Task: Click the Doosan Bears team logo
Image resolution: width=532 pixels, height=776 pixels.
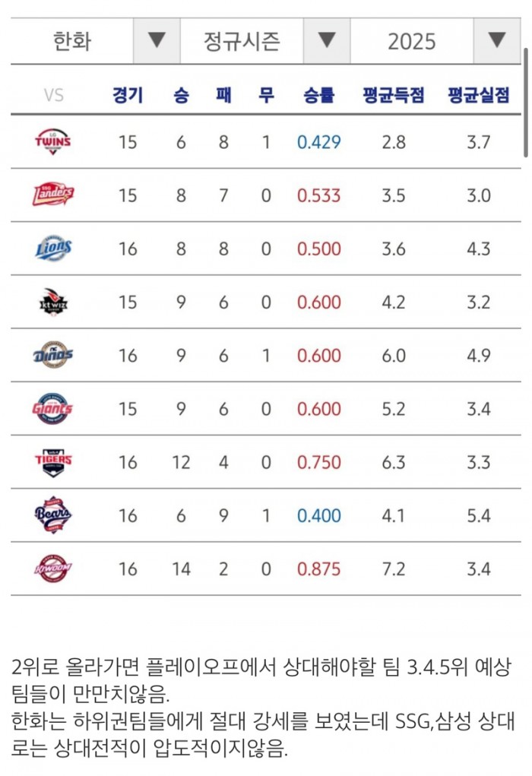Action: tap(53, 515)
